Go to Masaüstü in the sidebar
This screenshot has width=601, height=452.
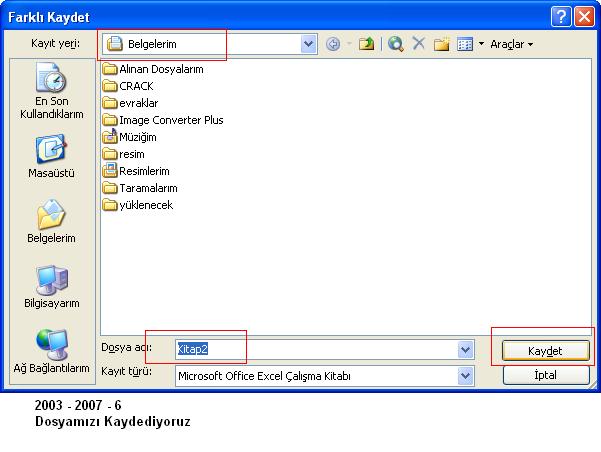pyautogui.click(x=51, y=156)
